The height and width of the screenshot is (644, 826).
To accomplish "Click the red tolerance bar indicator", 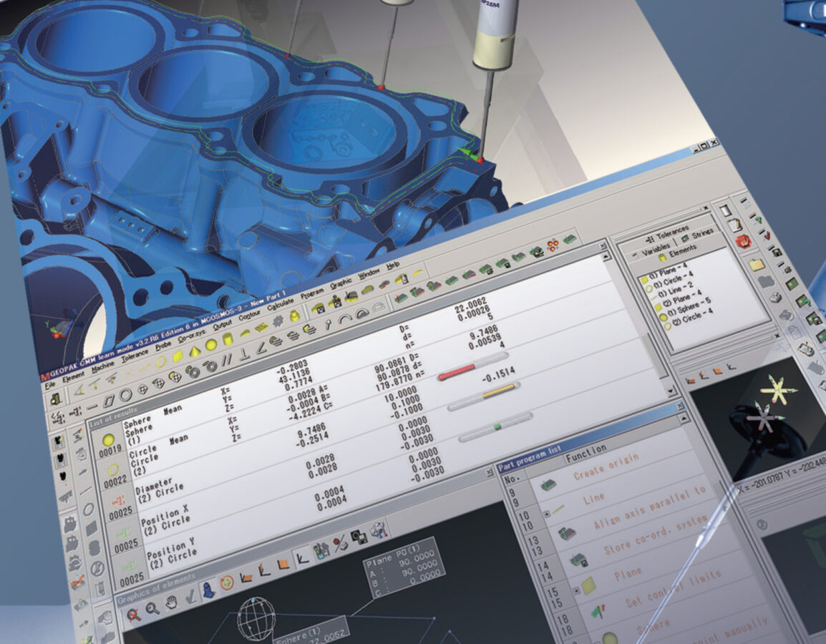I will (x=457, y=371).
